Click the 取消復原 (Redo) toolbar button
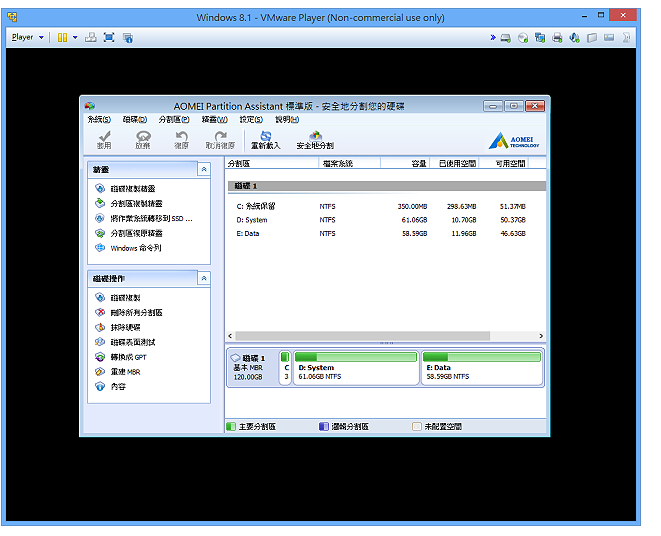 coord(220,140)
